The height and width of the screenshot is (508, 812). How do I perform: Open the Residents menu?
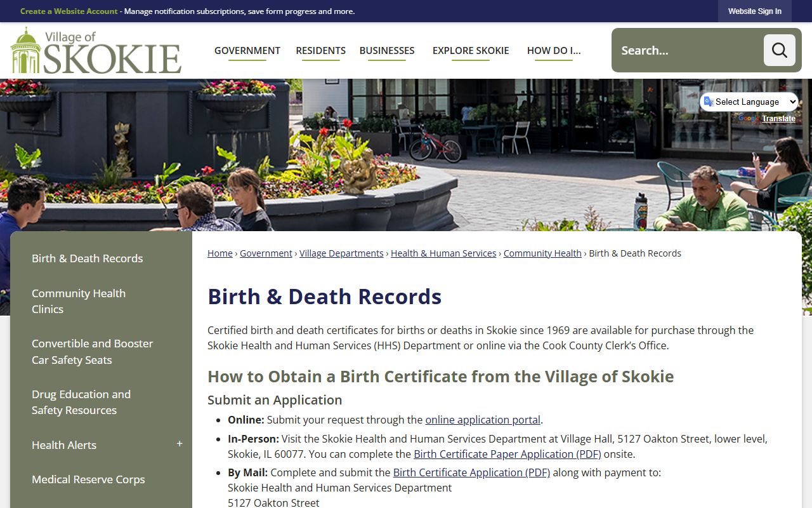tap(321, 51)
